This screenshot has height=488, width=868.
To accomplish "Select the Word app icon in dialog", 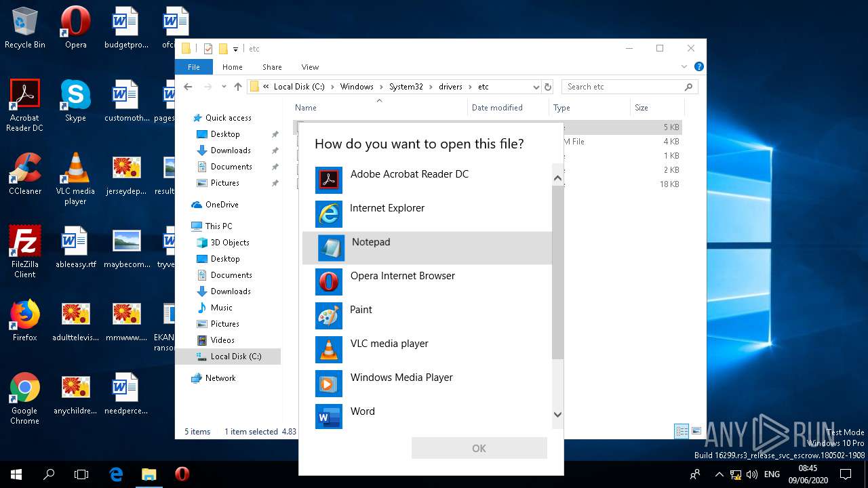I will [x=329, y=417].
